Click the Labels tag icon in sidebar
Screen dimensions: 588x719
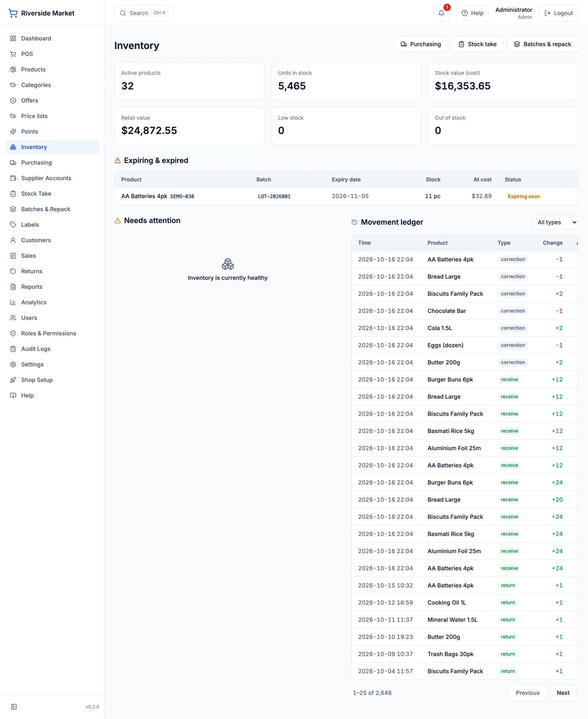13,225
